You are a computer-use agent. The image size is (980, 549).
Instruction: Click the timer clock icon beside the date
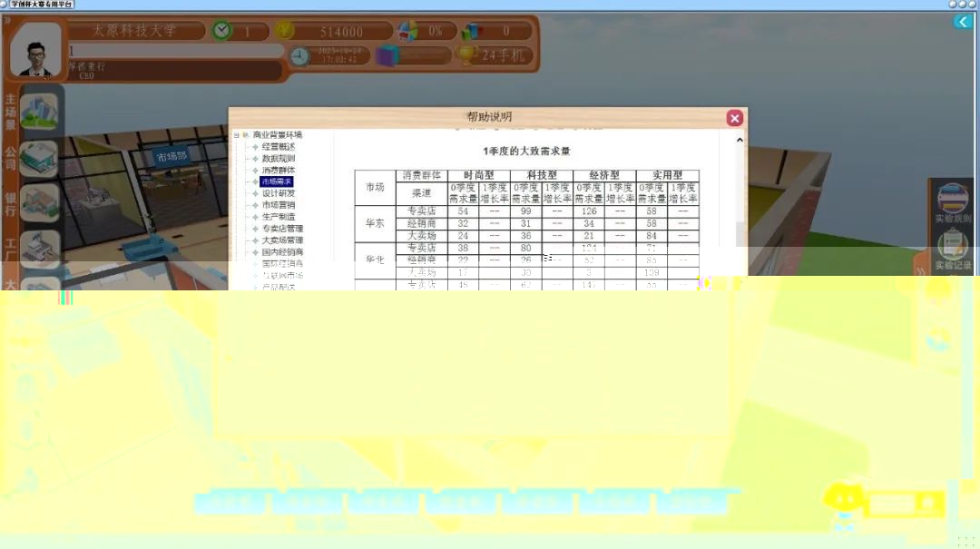(299, 56)
